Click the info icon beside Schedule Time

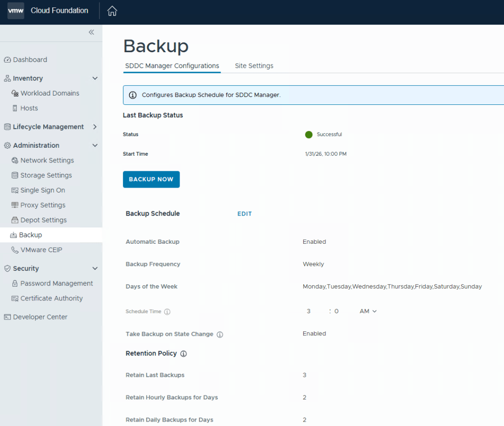coord(167,312)
